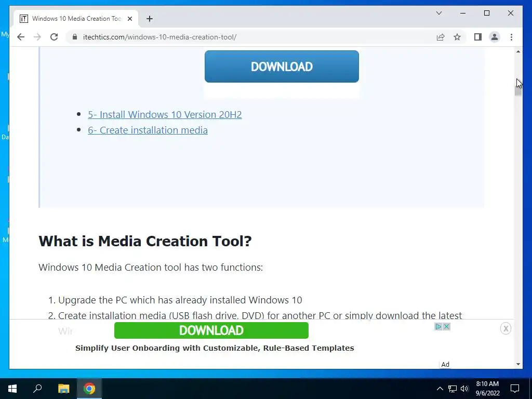532x399 pixels.
Task: Dismiss the bottom ad banner with round X
Action: (x=506, y=328)
